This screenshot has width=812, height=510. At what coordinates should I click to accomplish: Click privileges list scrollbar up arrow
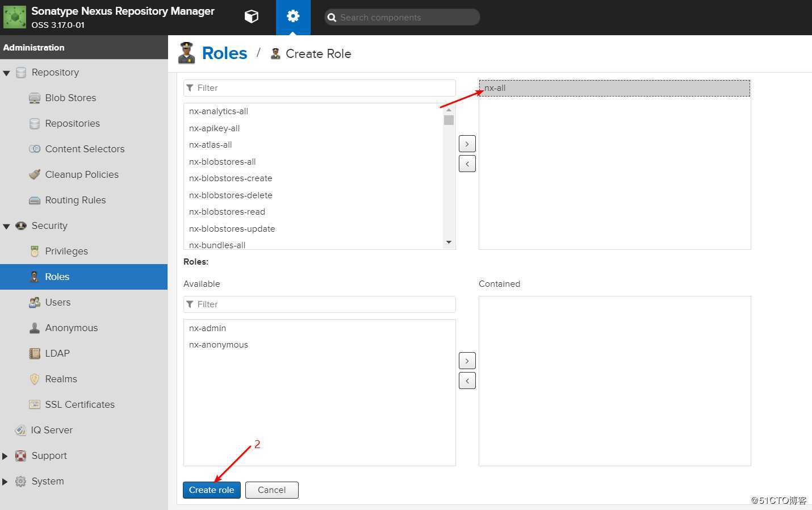coord(449,110)
